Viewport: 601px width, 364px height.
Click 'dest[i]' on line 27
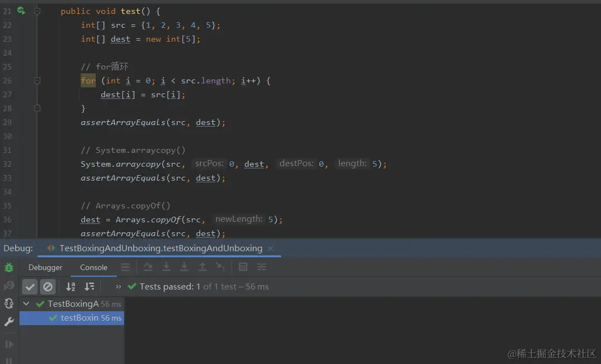[x=118, y=94]
